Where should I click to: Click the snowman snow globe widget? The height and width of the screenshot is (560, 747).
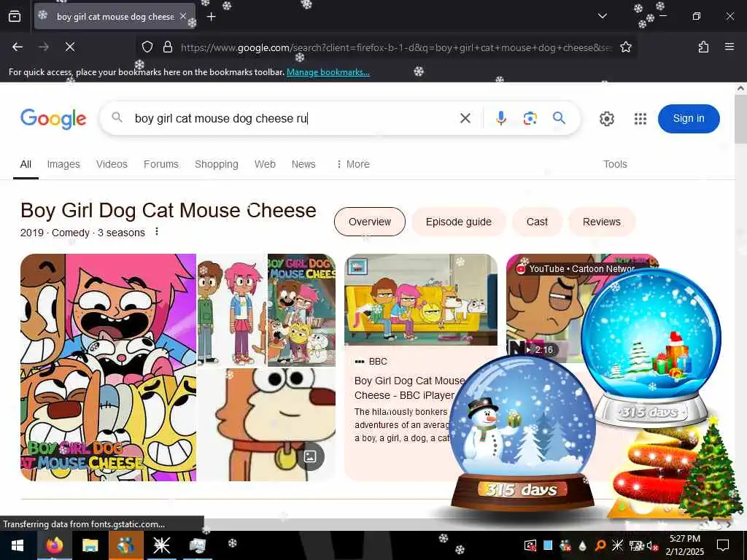coord(522,433)
